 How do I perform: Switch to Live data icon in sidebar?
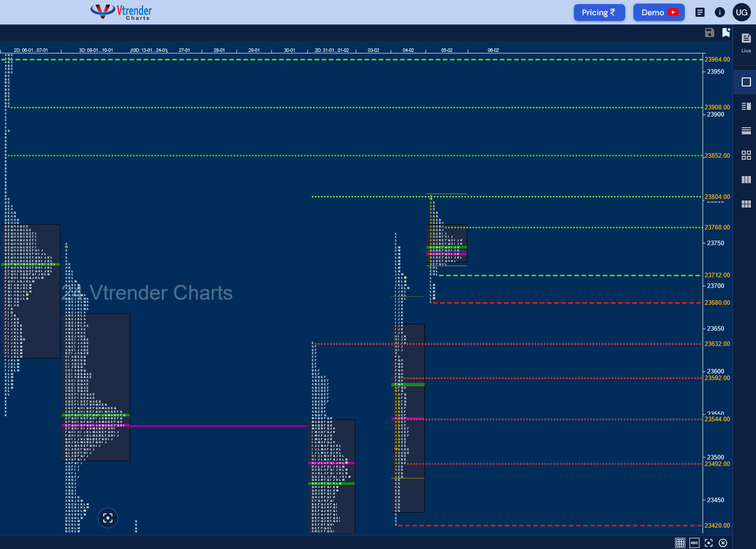[746, 43]
